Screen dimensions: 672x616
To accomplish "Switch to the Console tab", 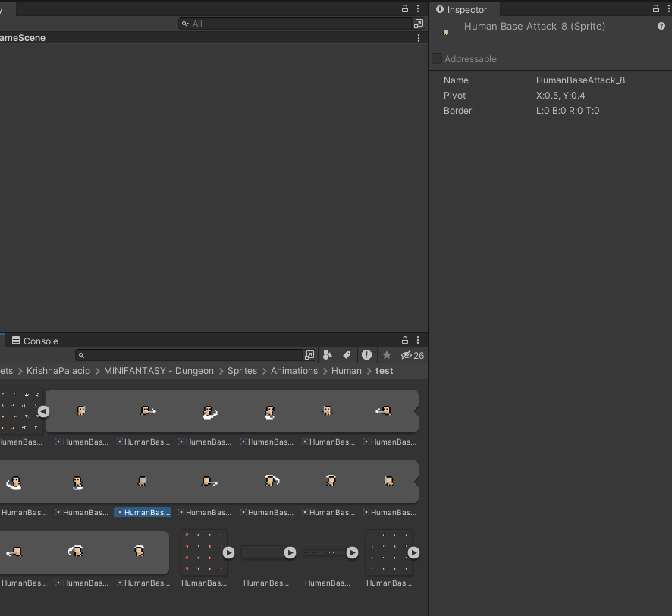I will (x=35, y=341).
